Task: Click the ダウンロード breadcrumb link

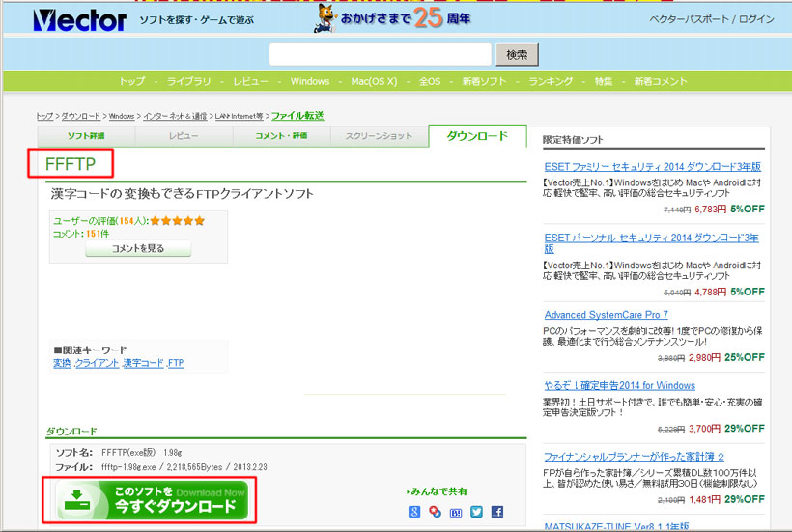Action: [x=81, y=116]
